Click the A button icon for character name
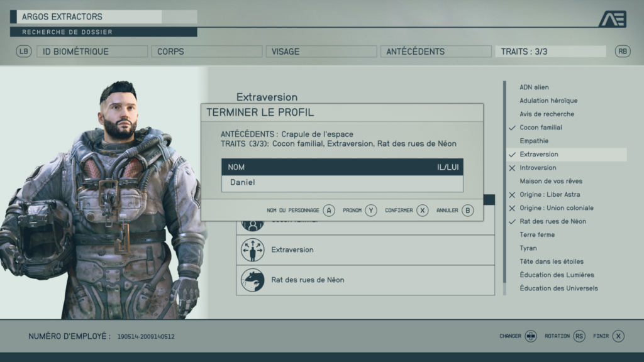Image resolution: width=644 pixels, height=362 pixels. click(x=328, y=211)
